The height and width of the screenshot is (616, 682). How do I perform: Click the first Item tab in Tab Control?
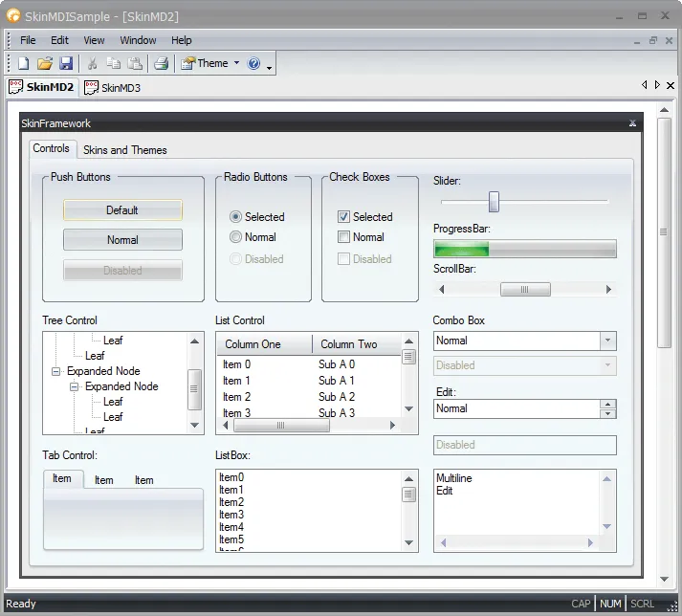62,479
